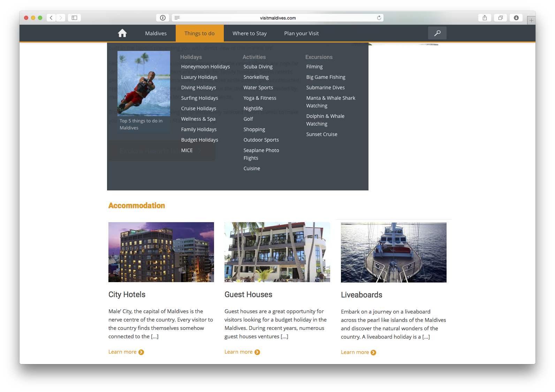This screenshot has height=392, width=555.
Task: Open Sunset Cruise link
Action: coord(321,134)
